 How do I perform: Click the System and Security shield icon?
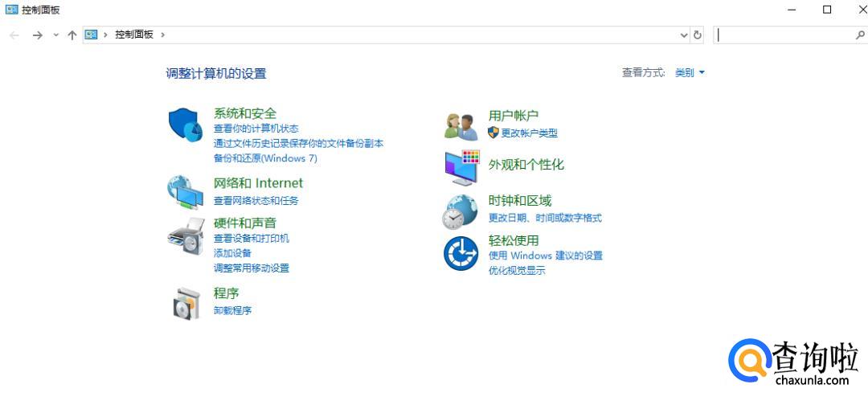pyautogui.click(x=184, y=125)
